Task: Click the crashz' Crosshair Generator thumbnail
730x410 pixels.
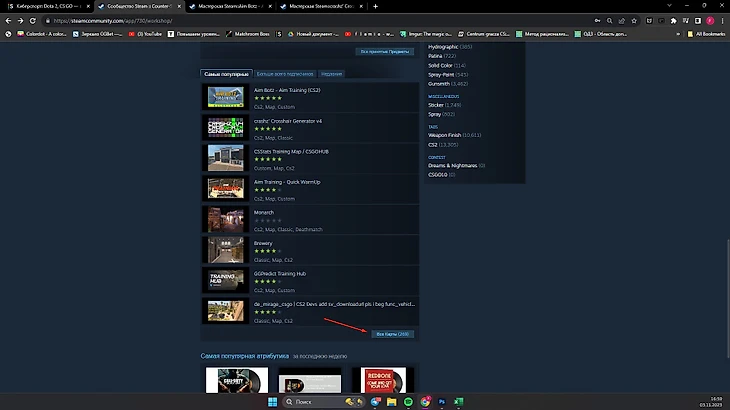Action: click(225, 127)
